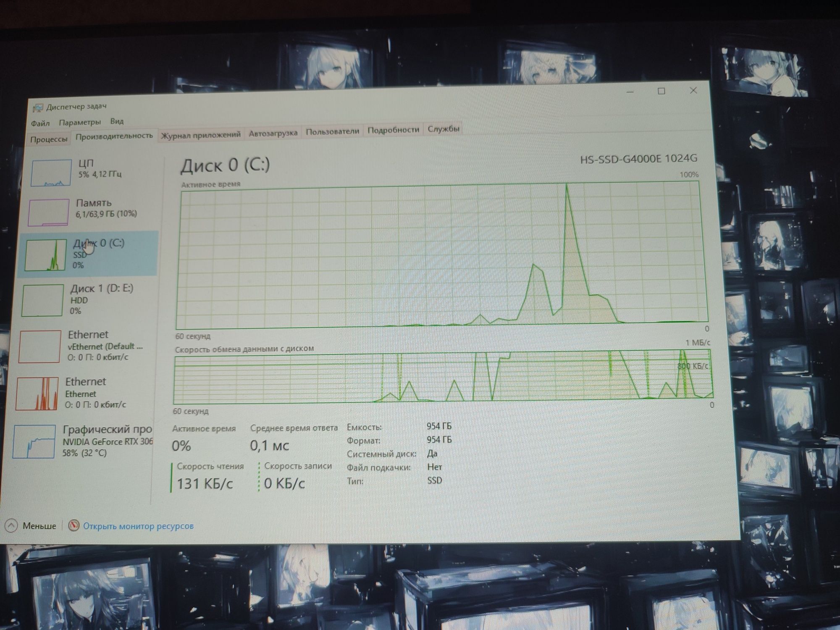Click the Меньше chevron icon
The height and width of the screenshot is (630, 840).
click(x=10, y=525)
